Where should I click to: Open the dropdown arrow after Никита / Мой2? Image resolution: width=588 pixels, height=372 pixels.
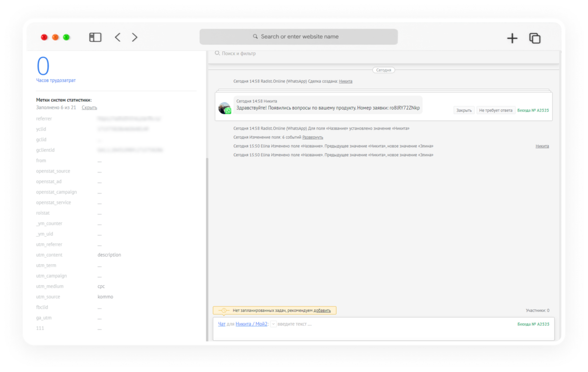pyautogui.click(x=273, y=324)
